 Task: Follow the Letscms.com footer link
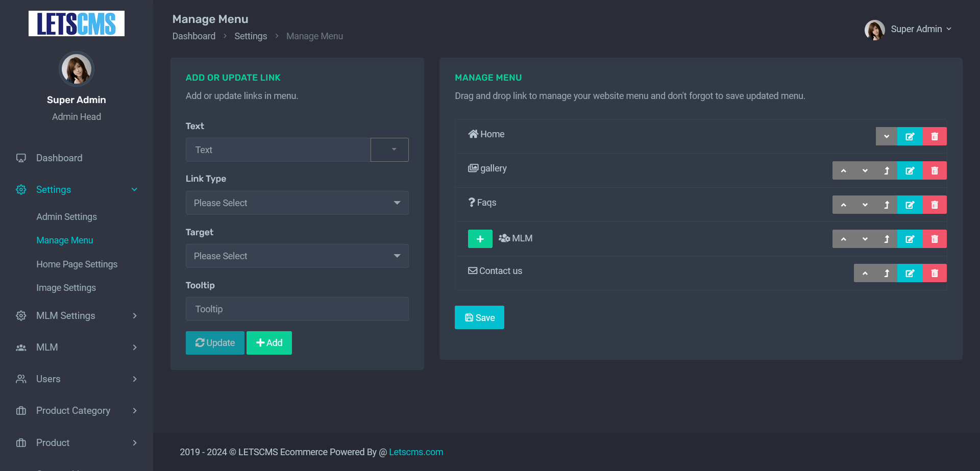416,452
